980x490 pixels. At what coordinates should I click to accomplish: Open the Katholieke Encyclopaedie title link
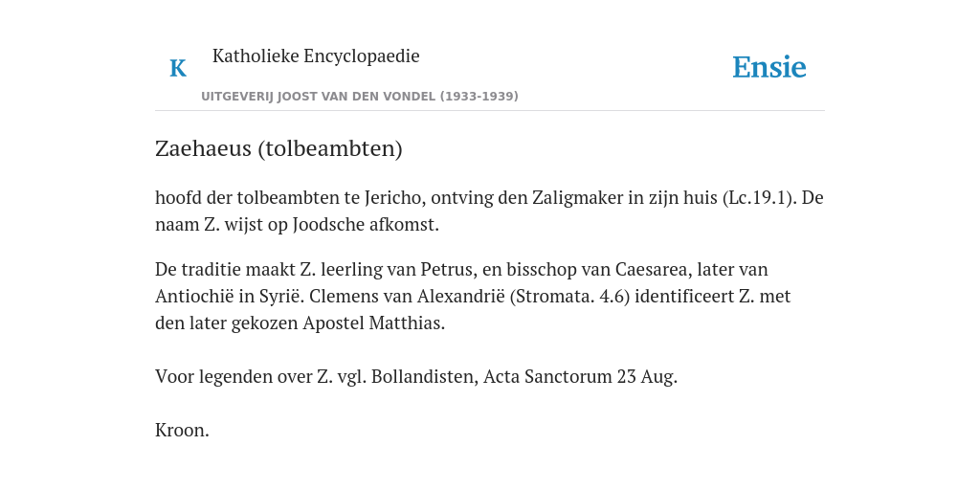pos(316,56)
